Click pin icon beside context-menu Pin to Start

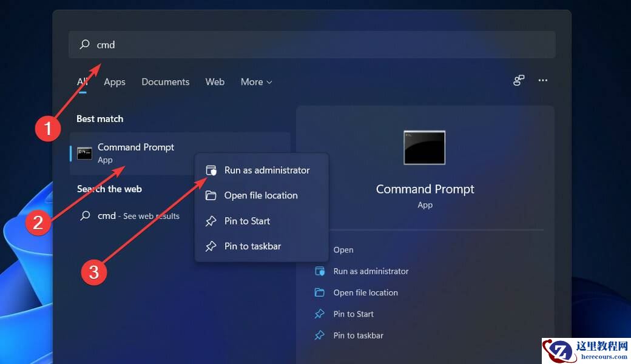click(211, 221)
